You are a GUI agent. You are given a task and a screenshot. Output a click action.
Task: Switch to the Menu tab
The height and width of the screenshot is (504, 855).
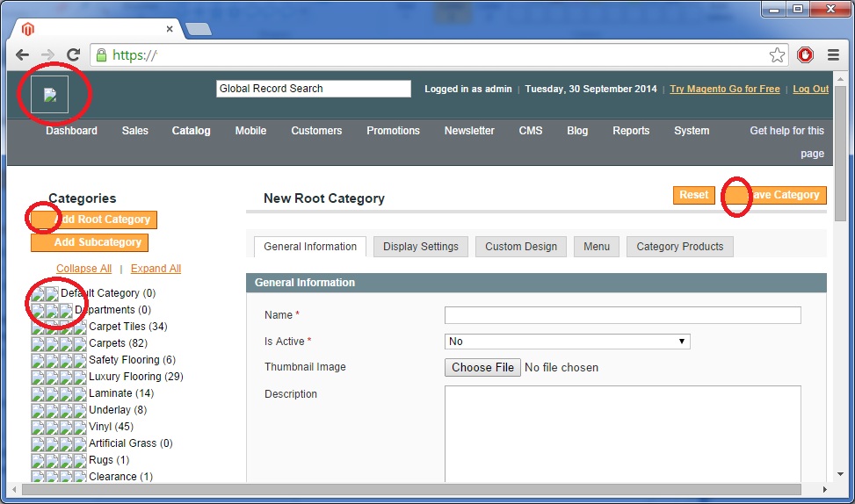click(x=597, y=247)
